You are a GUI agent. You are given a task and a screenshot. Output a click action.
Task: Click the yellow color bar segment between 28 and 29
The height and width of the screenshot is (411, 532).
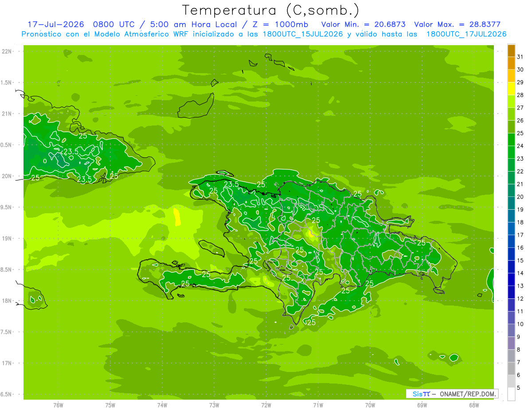coord(511,89)
